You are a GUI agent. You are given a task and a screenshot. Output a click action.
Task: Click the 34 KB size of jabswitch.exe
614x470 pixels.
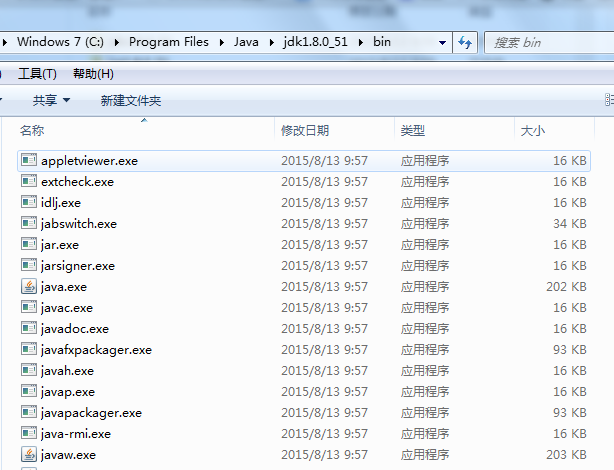pyautogui.click(x=570, y=224)
